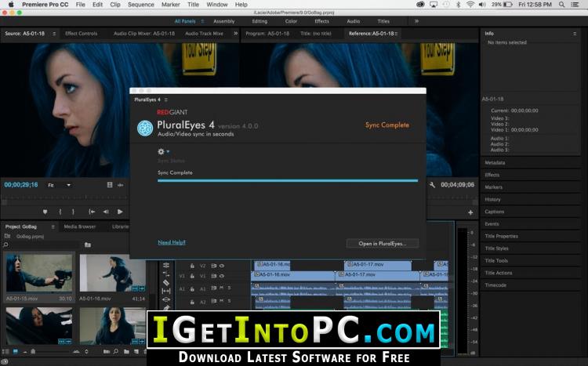This screenshot has width=588, height=366.
Task: Switch Project panel to icon view
Action: click(16, 351)
